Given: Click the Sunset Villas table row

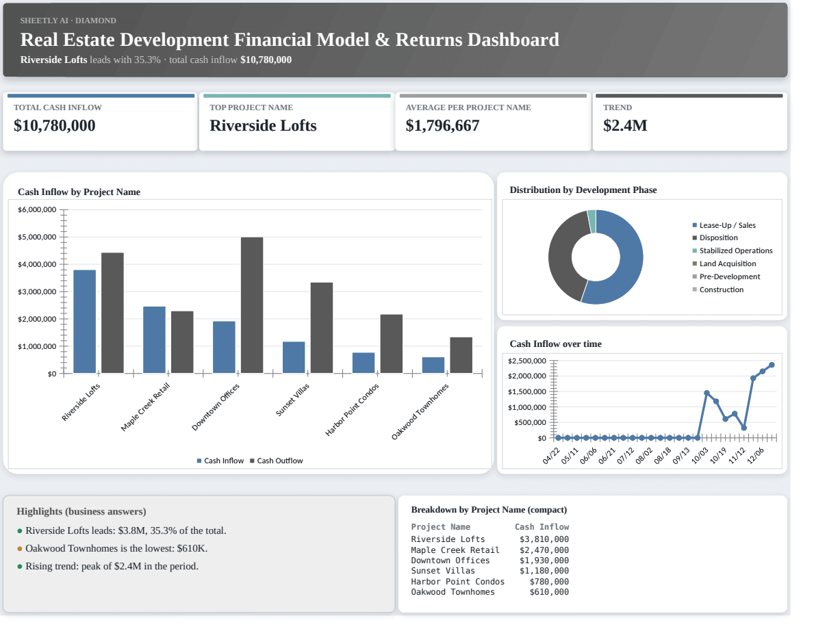Looking at the screenshot, I should [x=489, y=571].
